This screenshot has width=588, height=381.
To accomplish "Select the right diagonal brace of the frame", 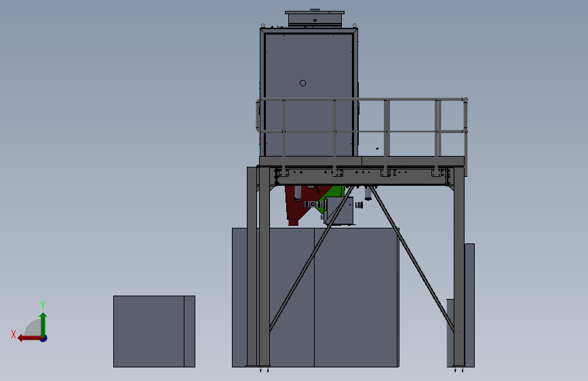I will pyautogui.click(x=412, y=259).
